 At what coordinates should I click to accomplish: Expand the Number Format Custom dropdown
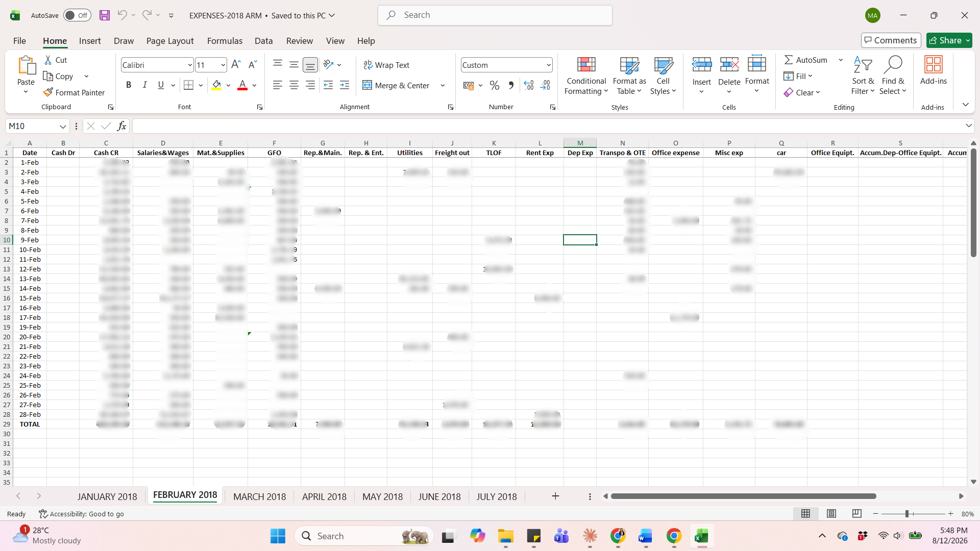click(x=549, y=65)
